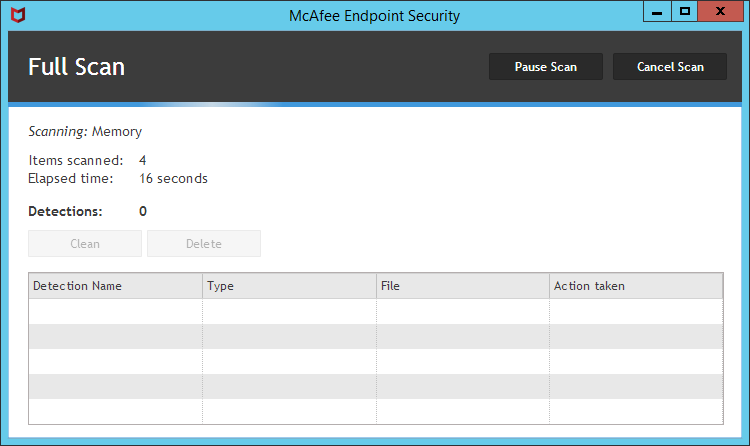Maximize the McAfee Endpoint Security window
This screenshot has width=750, height=446.
(684, 11)
